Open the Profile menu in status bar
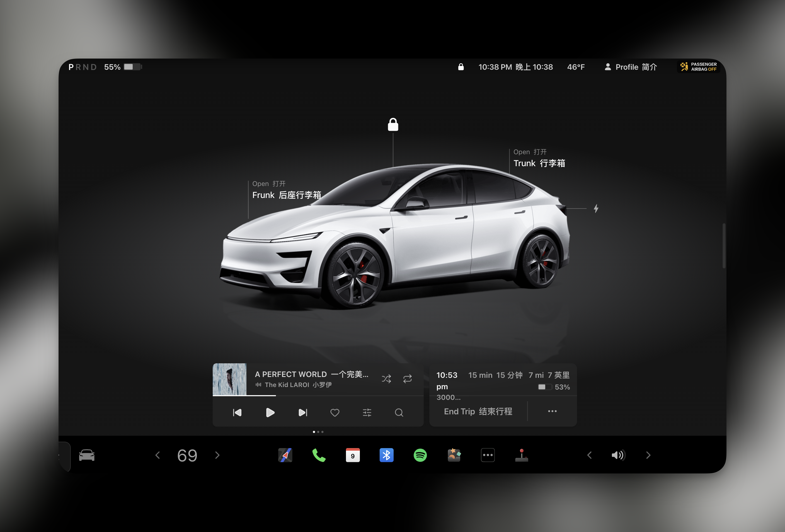 [x=630, y=67]
